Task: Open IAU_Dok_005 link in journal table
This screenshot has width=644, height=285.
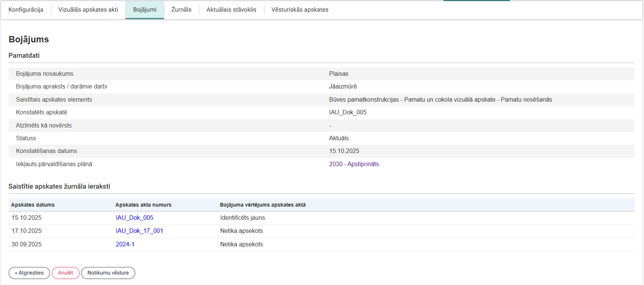Action: pyautogui.click(x=134, y=218)
